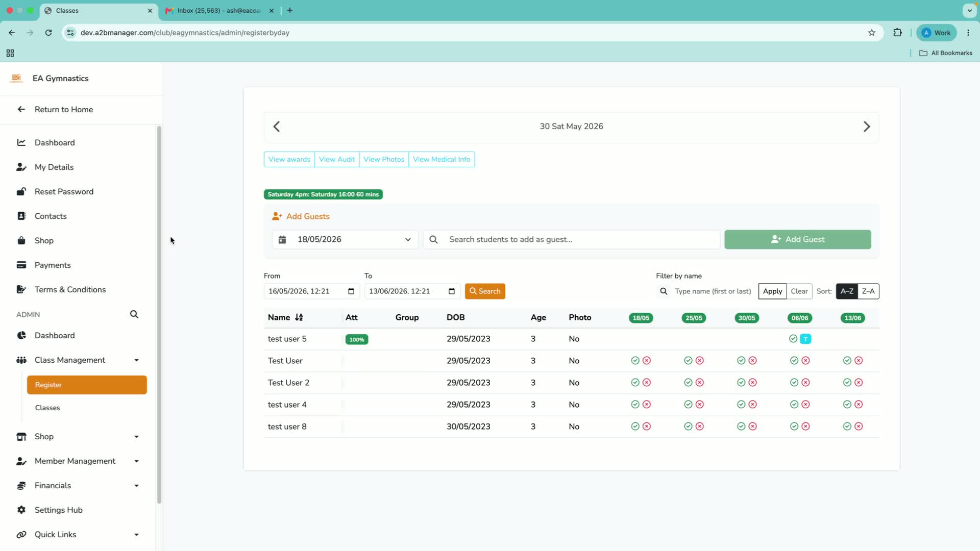Open the From date calendar picker icon
The image size is (980, 551).
351,291
